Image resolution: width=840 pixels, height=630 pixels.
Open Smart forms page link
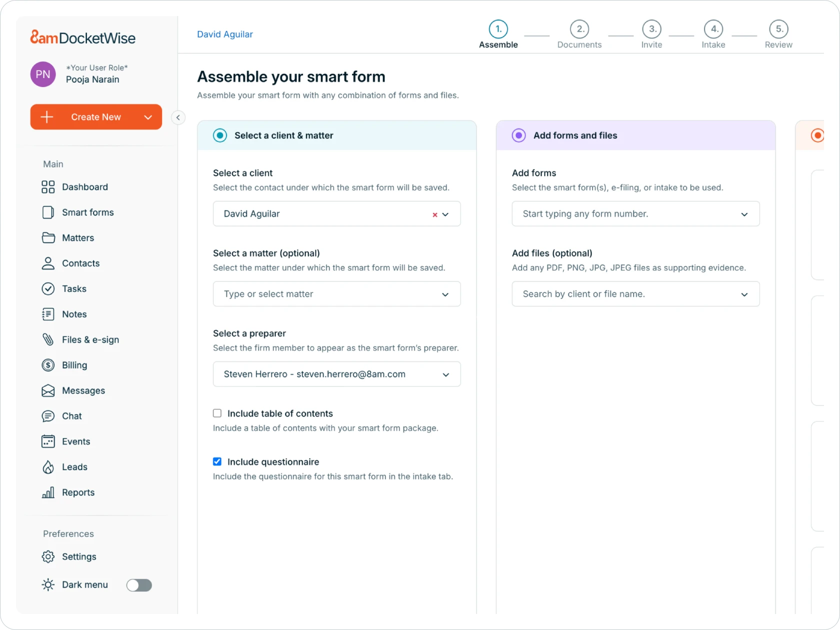[88, 212]
